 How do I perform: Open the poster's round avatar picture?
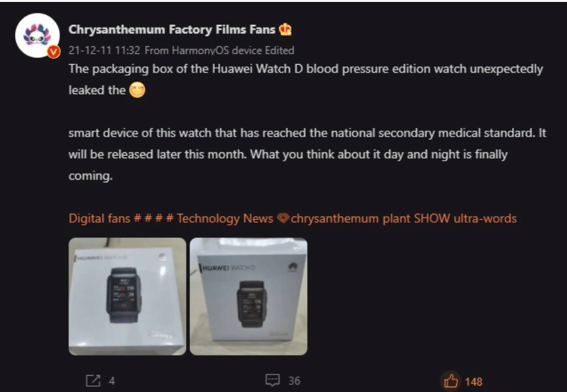pyautogui.click(x=37, y=35)
